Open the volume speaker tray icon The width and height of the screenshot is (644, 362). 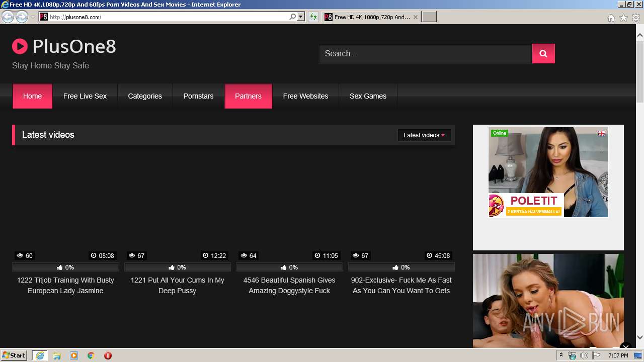(584, 355)
